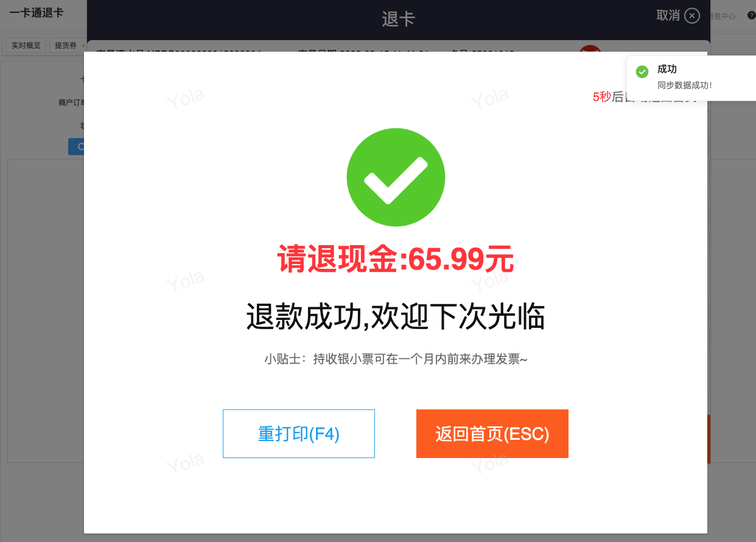This screenshot has width=756, height=542.
Task: Click the 取消 text in header
Action: (x=668, y=16)
